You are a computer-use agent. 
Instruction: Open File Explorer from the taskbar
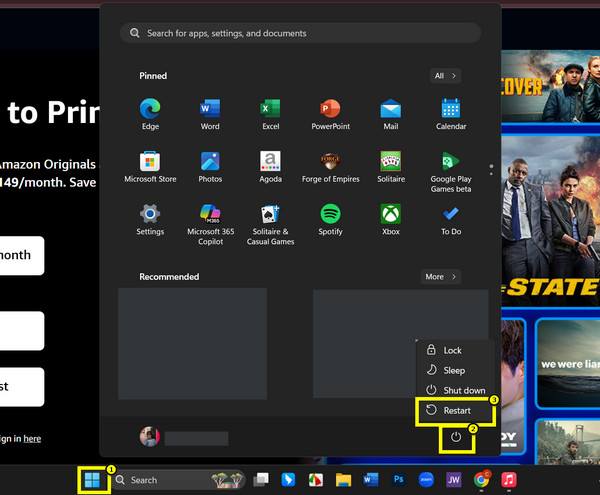pos(343,480)
